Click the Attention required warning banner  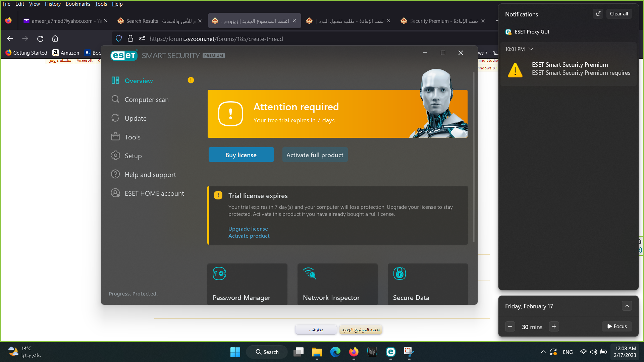click(337, 114)
